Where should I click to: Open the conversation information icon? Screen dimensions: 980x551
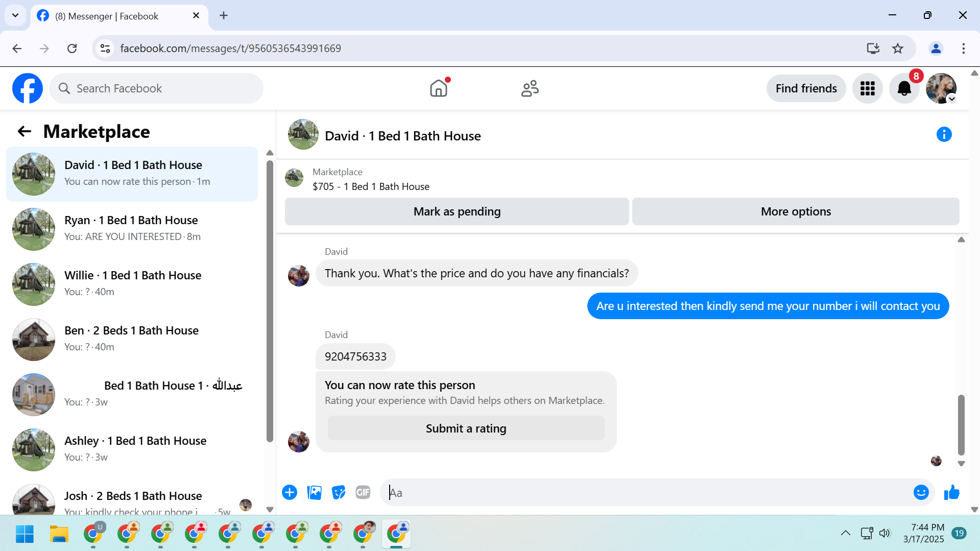944,134
